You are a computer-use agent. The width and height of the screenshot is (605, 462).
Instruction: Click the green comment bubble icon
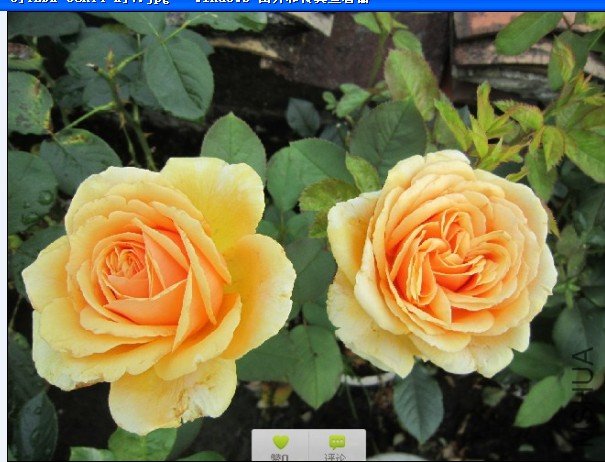point(337,442)
